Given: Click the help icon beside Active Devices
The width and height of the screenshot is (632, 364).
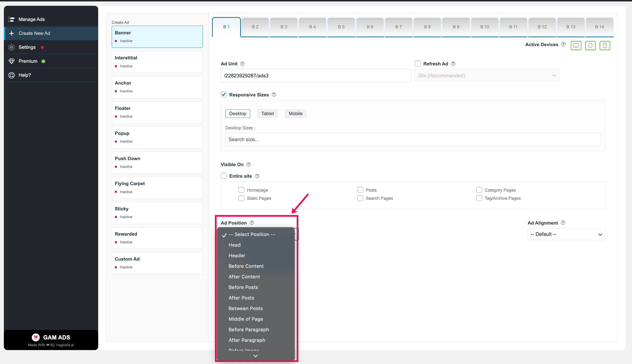Looking at the screenshot, I should point(563,44).
